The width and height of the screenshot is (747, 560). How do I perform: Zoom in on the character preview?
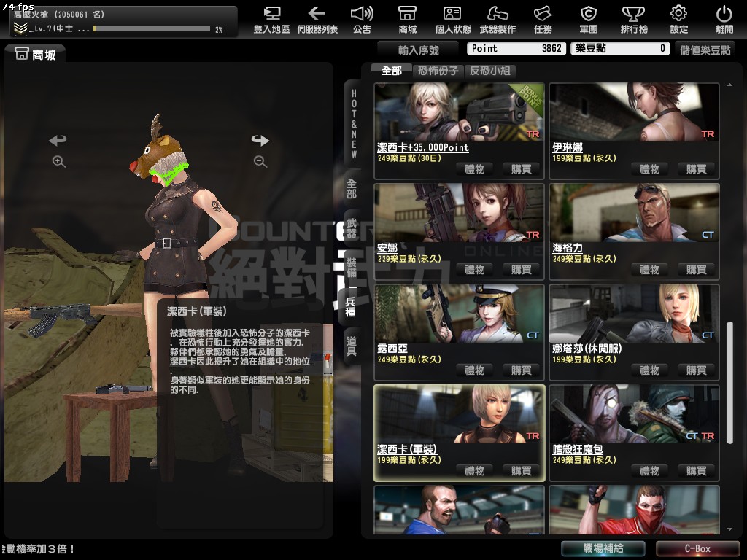[59, 161]
